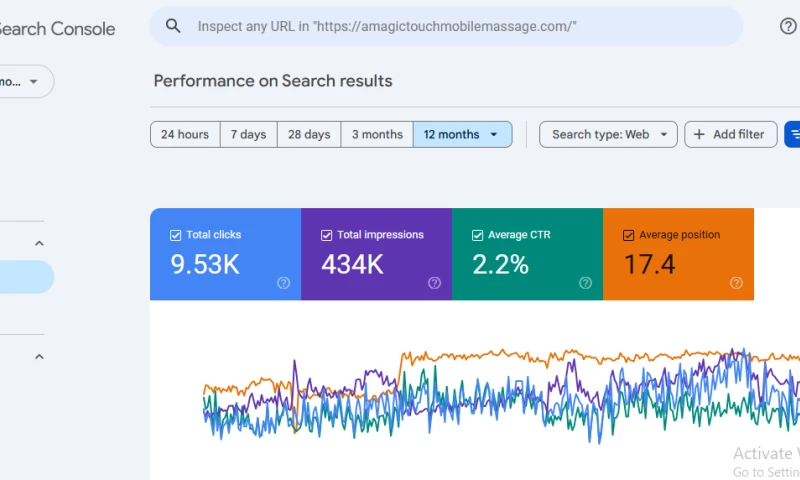Open the 12 months date range dropdown arrow
800x480 pixels.
pos(493,135)
